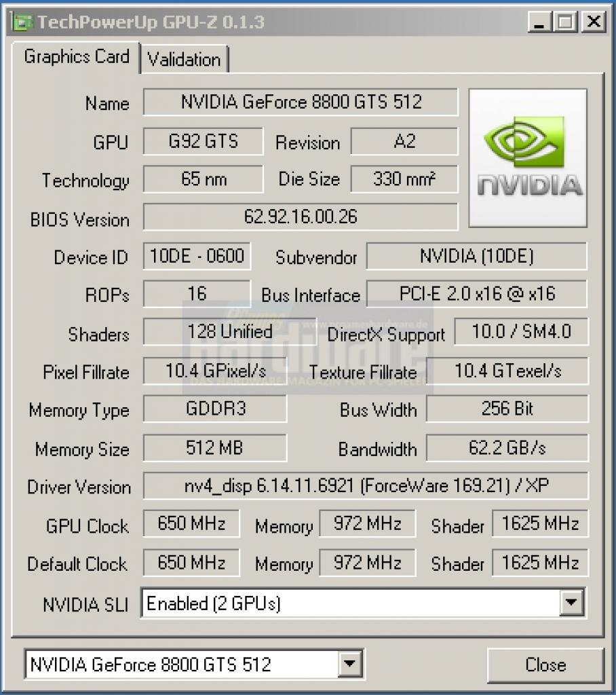Click the Default Clock row Shader field 1625 MHz

[540, 563]
